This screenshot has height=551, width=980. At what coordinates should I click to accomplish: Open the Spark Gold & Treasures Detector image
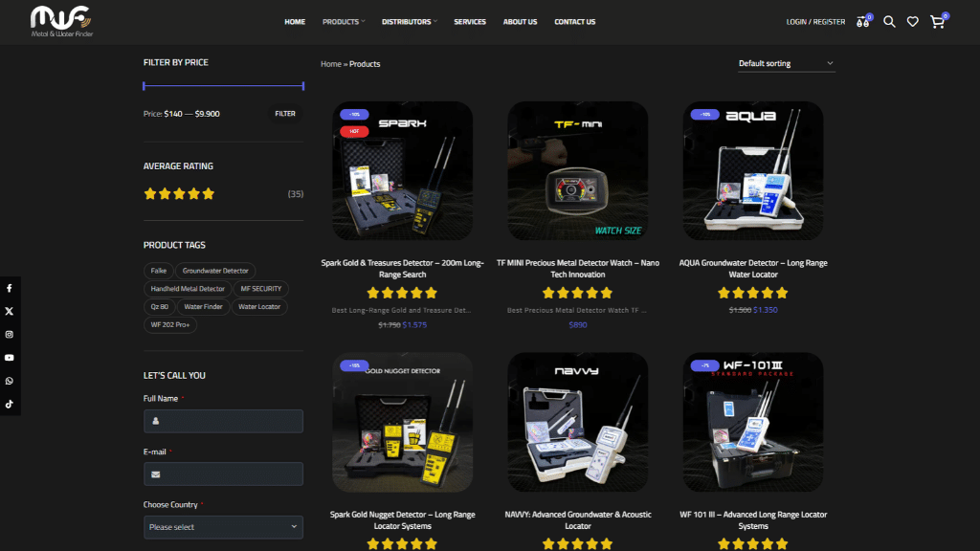(x=403, y=170)
